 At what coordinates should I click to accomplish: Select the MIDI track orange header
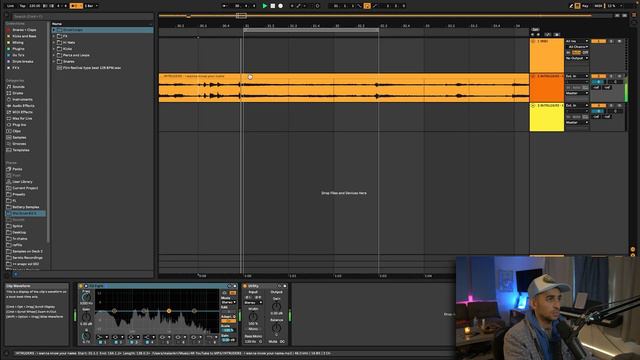click(x=547, y=56)
